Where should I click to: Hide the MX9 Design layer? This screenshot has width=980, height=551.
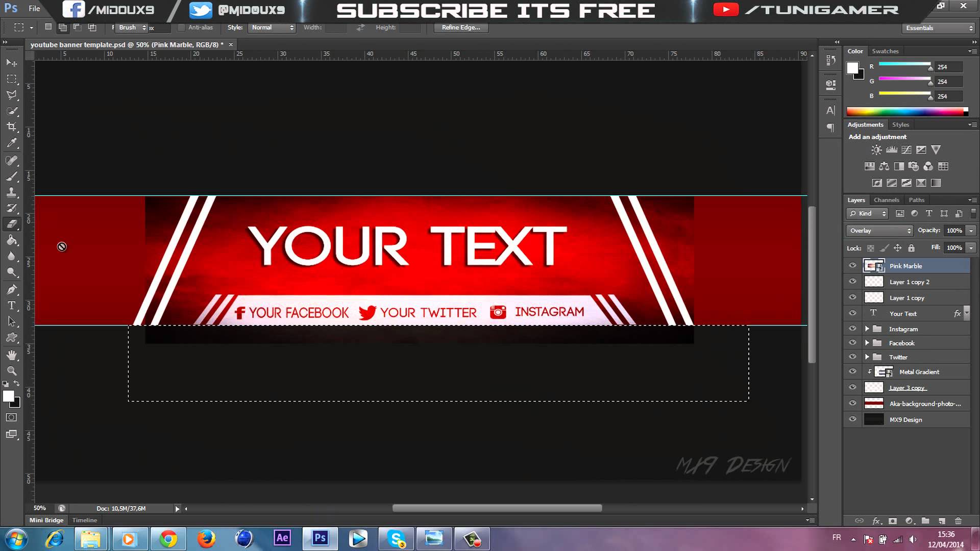852,419
